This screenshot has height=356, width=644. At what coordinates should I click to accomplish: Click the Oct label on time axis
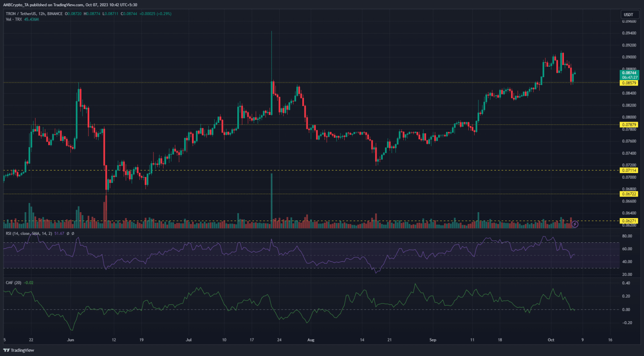551,340
